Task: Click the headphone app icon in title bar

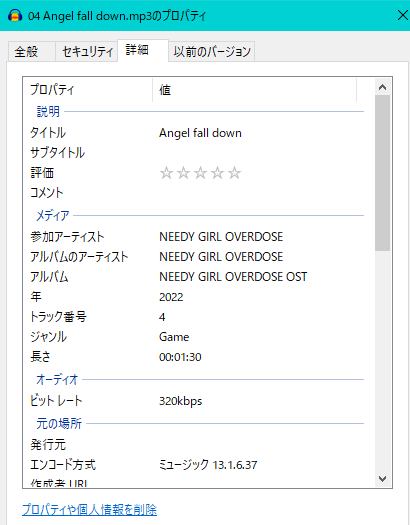Action: coord(15,15)
